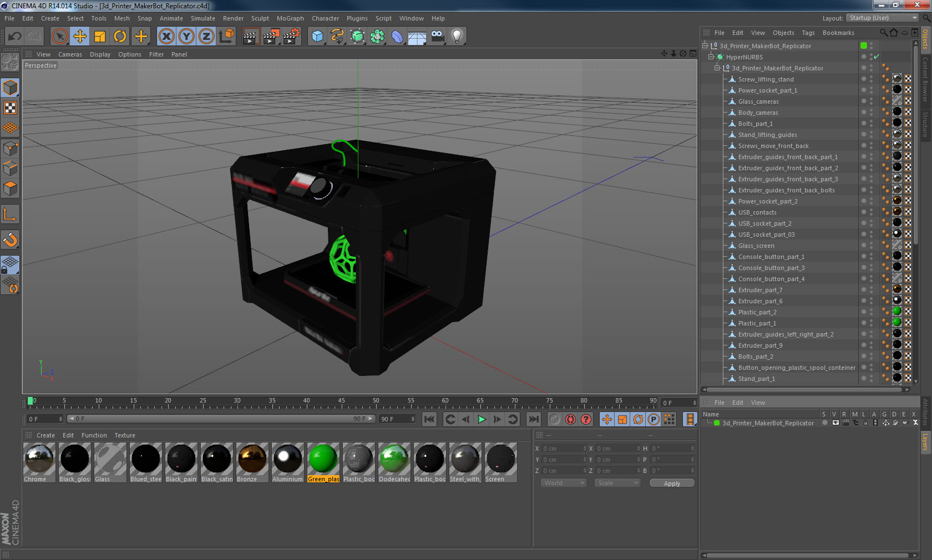Open the MoGraph menu

[290, 18]
